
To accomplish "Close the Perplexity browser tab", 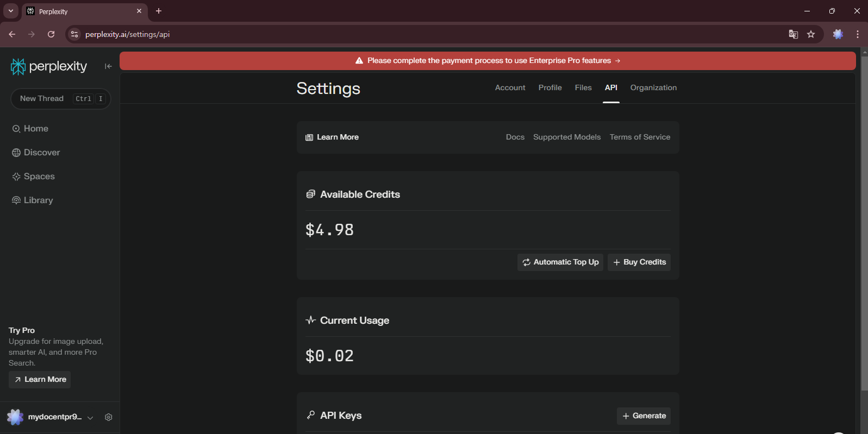I will [x=139, y=11].
